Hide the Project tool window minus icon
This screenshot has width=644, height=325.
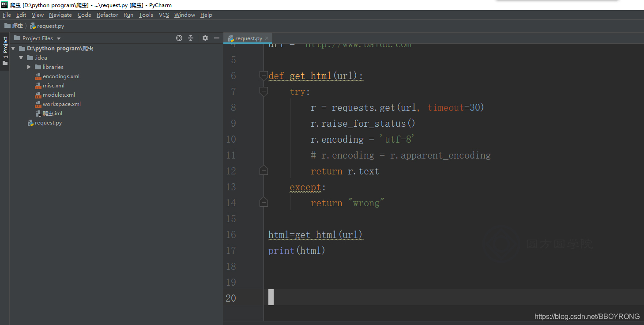pos(217,38)
